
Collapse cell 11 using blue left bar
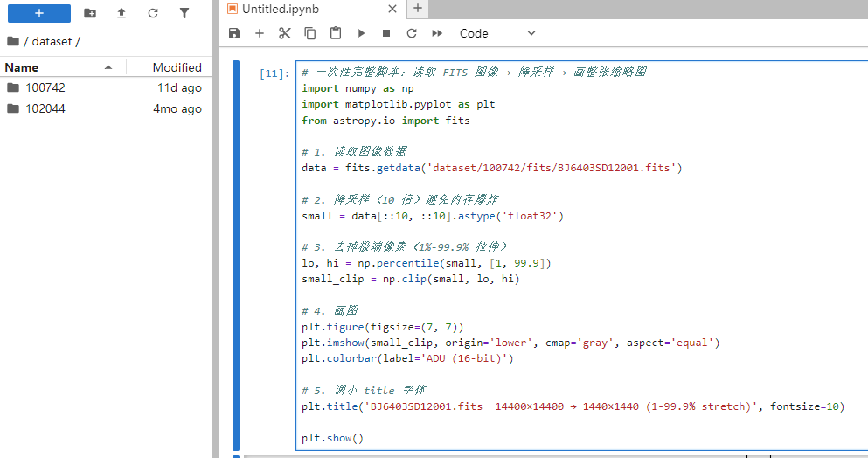click(236, 253)
